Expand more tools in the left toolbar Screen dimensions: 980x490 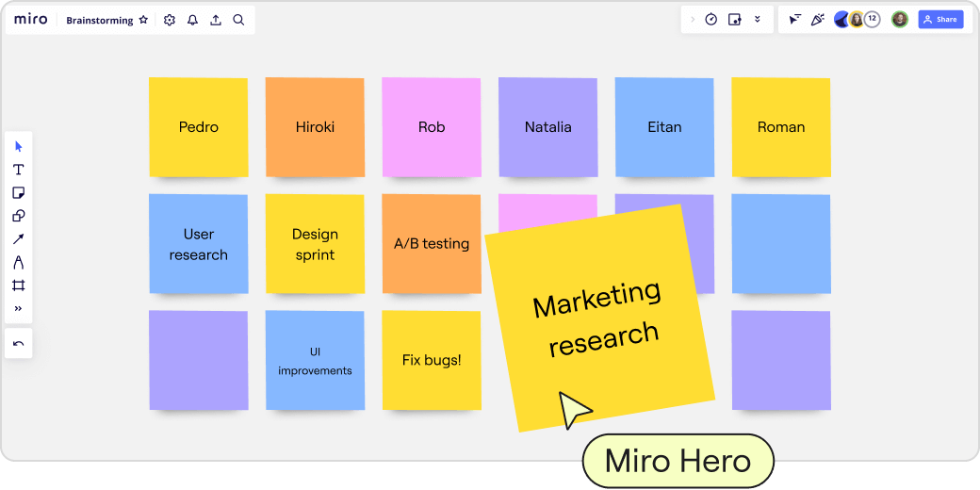tap(18, 308)
